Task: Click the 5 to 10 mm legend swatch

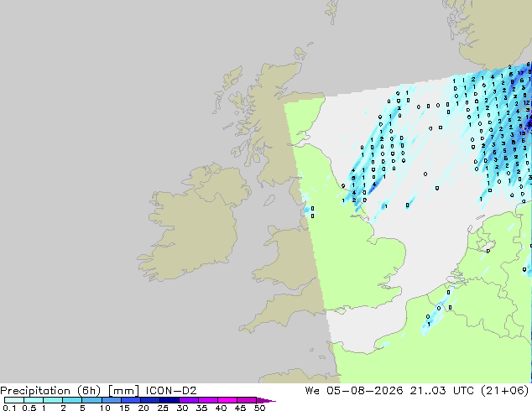Action: (91, 400)
